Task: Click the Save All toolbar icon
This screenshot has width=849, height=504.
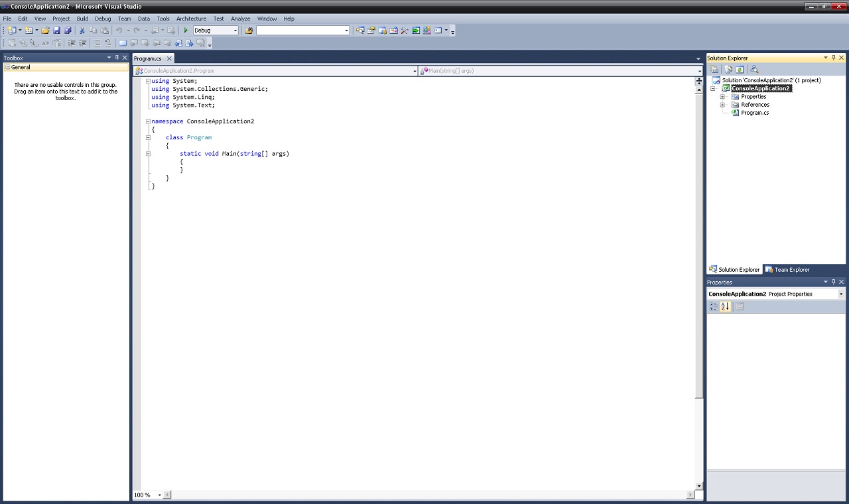Action: (x=68, y=31)
